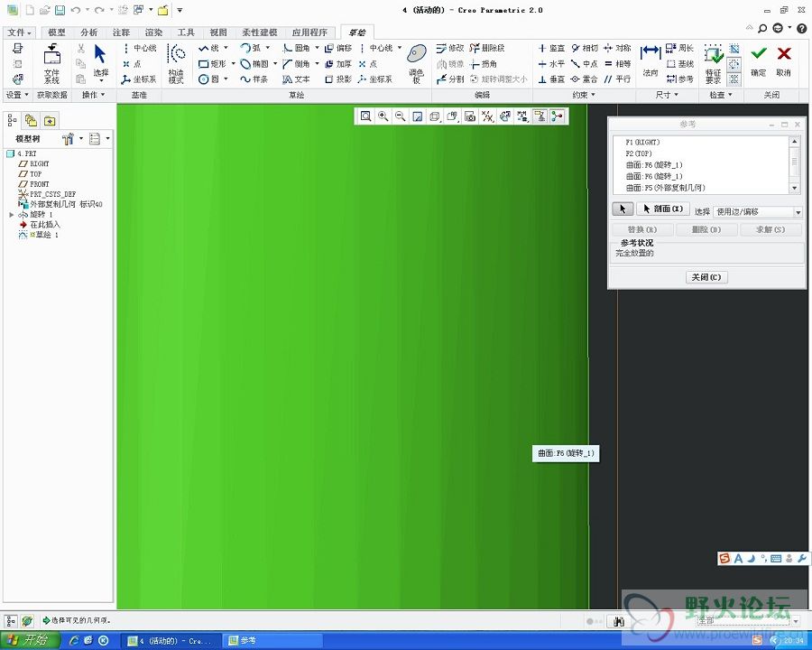The width and height of the screenshot is (812, 650).
Task: Click the 删除段 delete segment tool
Action: click(487, 48)
